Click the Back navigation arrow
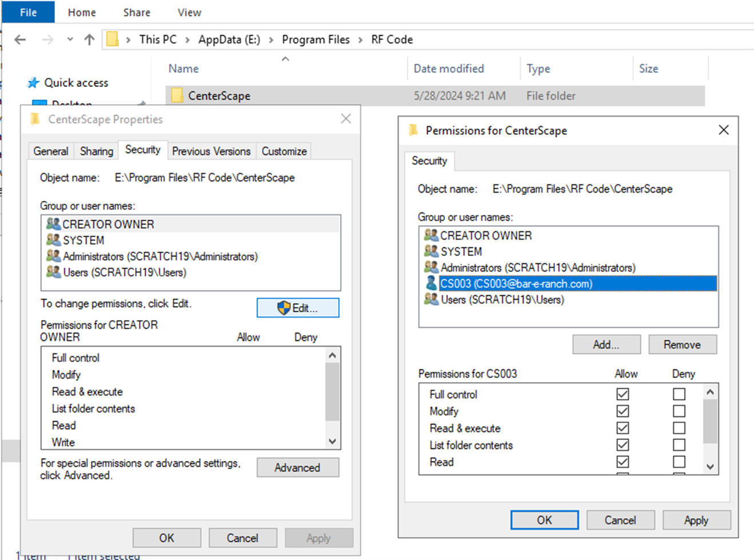The height and width of the screenshot is (560, 754). click(x=20, y=39)
